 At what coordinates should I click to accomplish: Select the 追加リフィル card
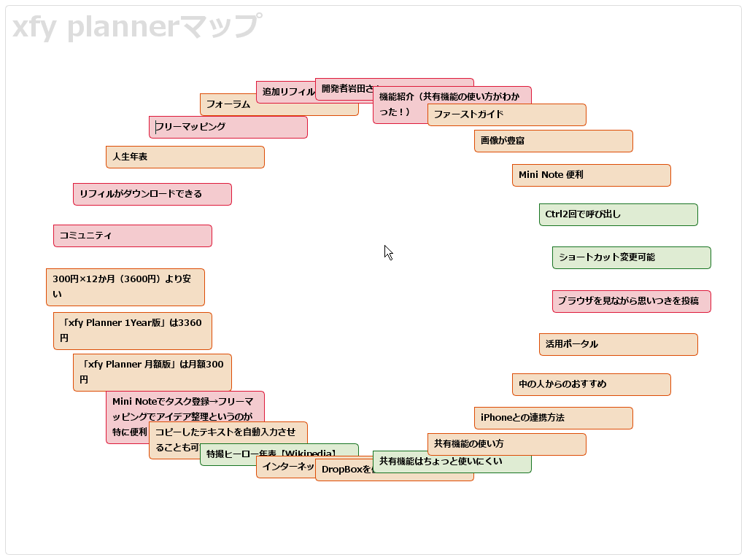(x=286, y=92)
